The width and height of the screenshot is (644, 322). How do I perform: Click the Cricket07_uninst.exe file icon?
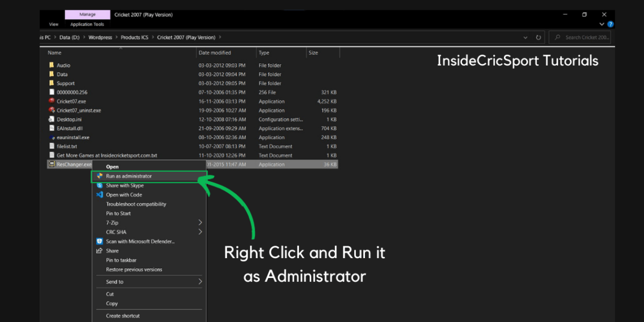click(x=51, y=110)
